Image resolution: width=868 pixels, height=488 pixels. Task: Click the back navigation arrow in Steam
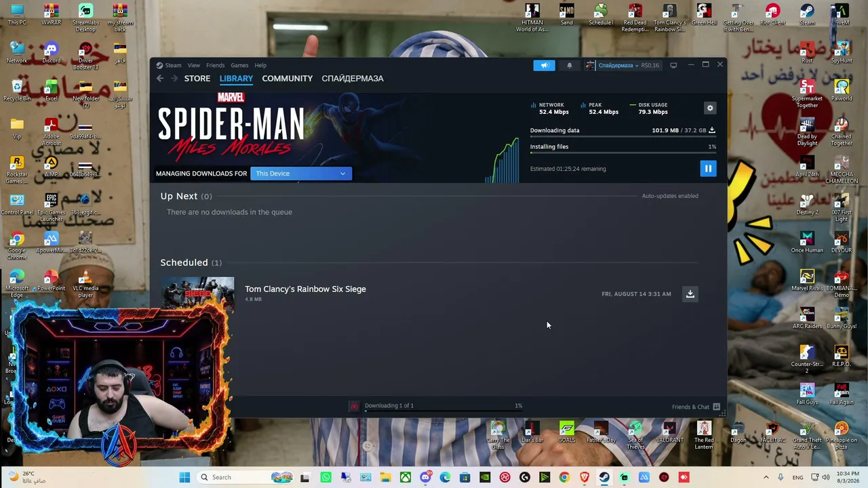[x=160, y=78]
